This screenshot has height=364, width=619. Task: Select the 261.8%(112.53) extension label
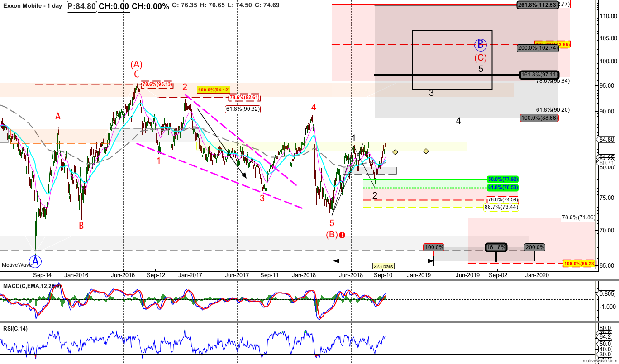pos(538,5)
